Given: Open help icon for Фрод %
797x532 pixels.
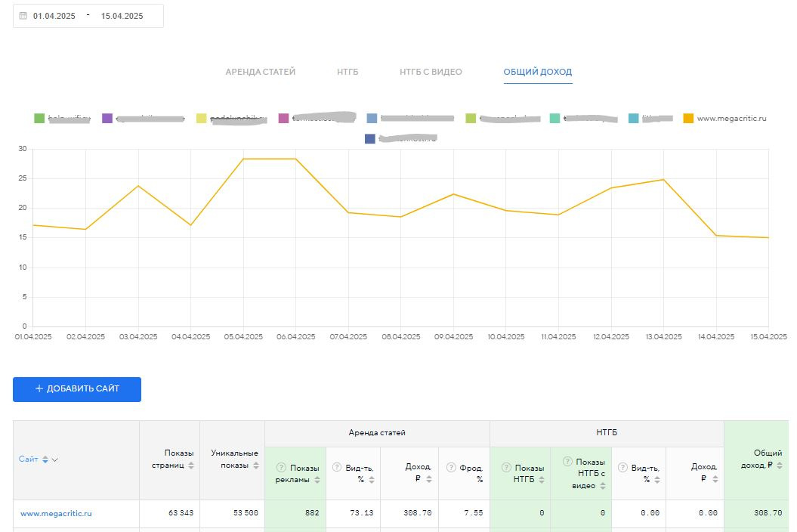Looking at the screenshot, I should pos(451,467).
